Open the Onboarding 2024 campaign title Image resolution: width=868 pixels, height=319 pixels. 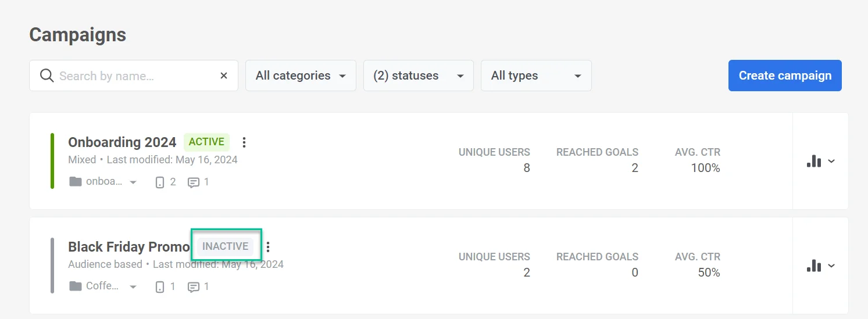122,142
